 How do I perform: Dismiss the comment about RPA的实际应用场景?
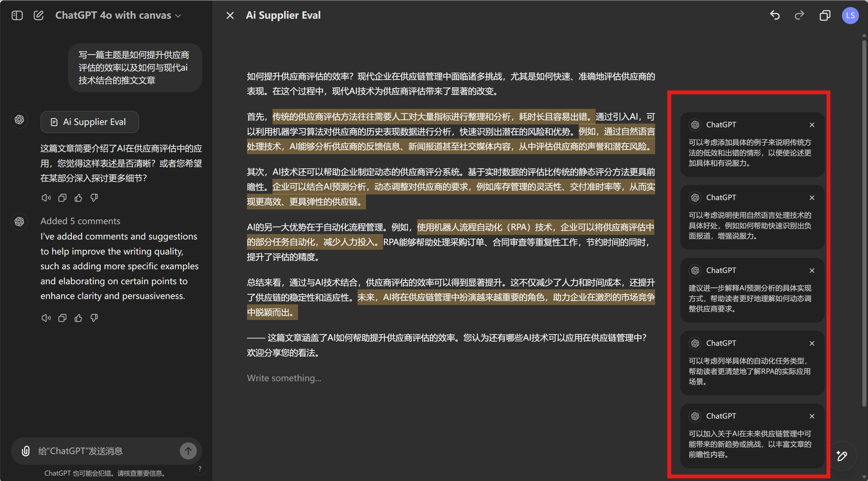812,343
